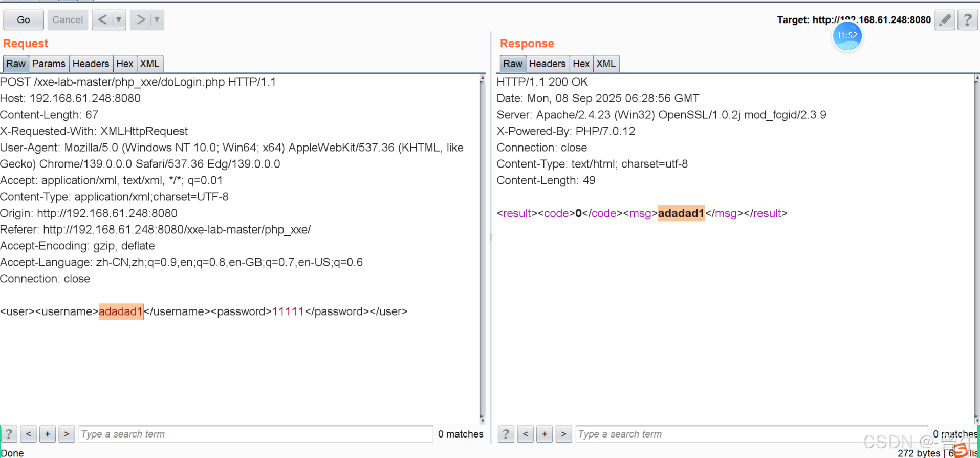Click the 272 bytes status text
The image size is (980, 458).
click(919, 453)
